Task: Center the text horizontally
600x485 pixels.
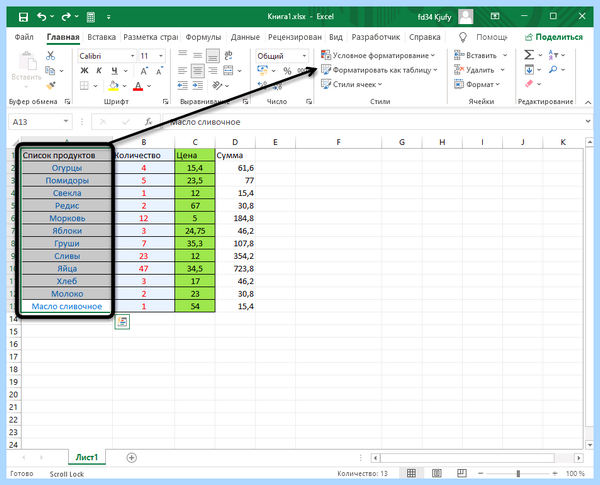Action: tap(197, 70)
